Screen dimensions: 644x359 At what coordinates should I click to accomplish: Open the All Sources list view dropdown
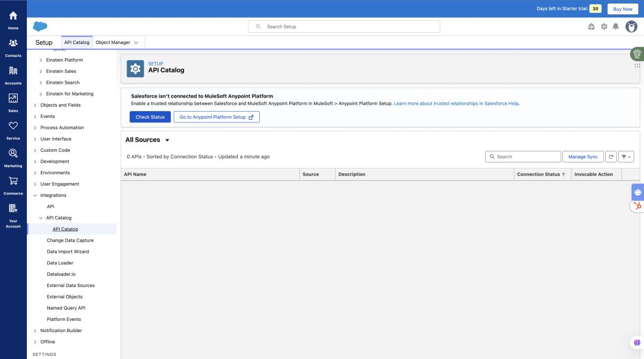[x=167, y=140]
